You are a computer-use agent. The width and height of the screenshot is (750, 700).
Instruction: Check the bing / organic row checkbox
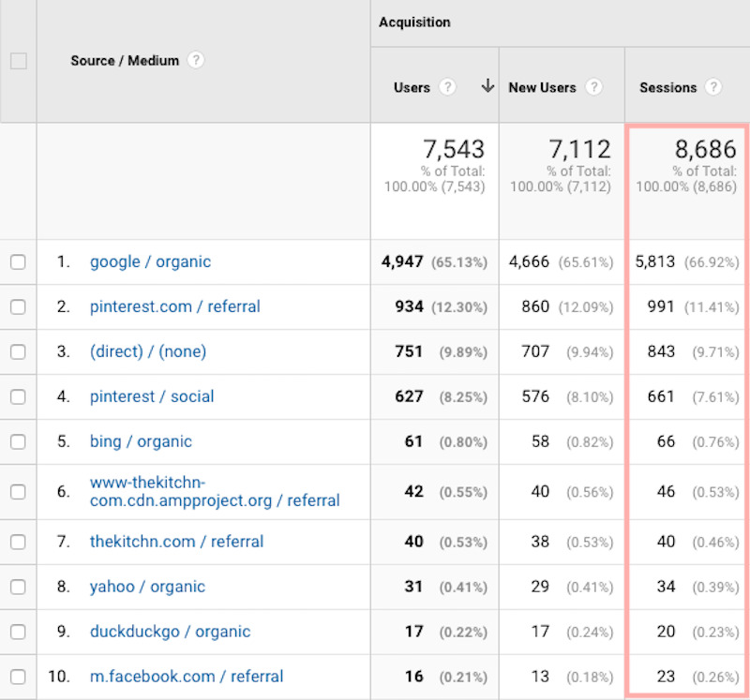point(18,441)
